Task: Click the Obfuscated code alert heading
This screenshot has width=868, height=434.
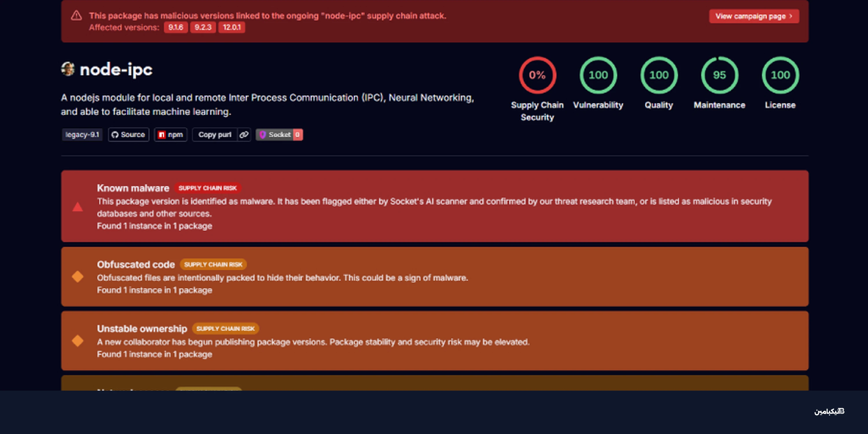Action: pyautogui.click(x=136, y=264)
